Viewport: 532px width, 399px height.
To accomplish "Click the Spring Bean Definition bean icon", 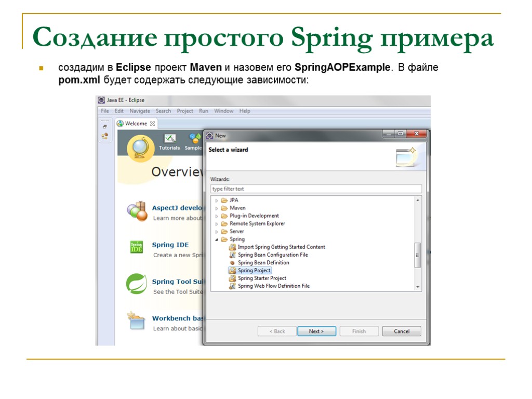I will pos(232,262).
